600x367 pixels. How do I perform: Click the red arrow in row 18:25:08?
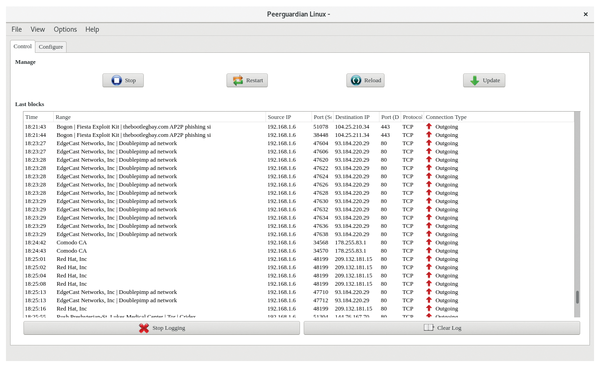tap(429, 284)
